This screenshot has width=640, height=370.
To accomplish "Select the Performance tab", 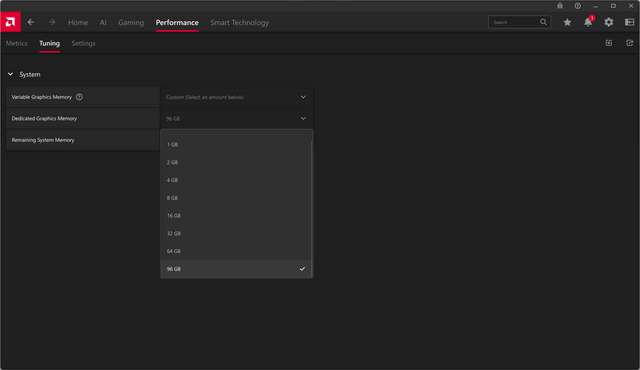I will coord(177,23).
